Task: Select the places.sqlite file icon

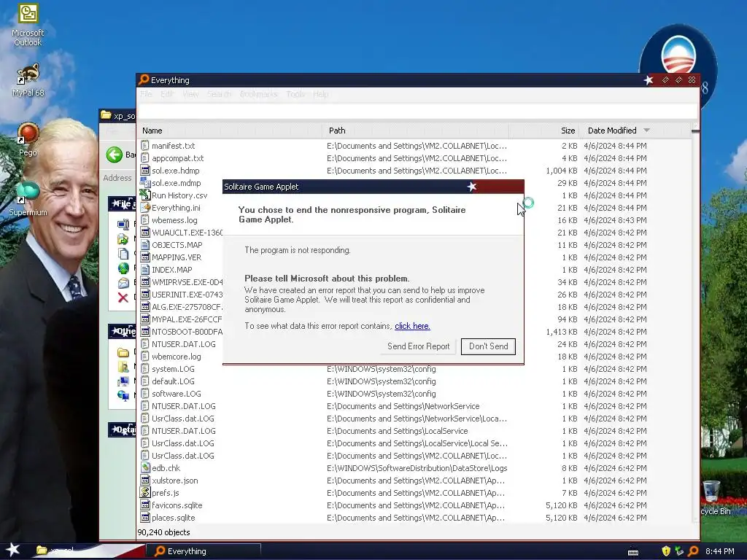Action: 145,518
